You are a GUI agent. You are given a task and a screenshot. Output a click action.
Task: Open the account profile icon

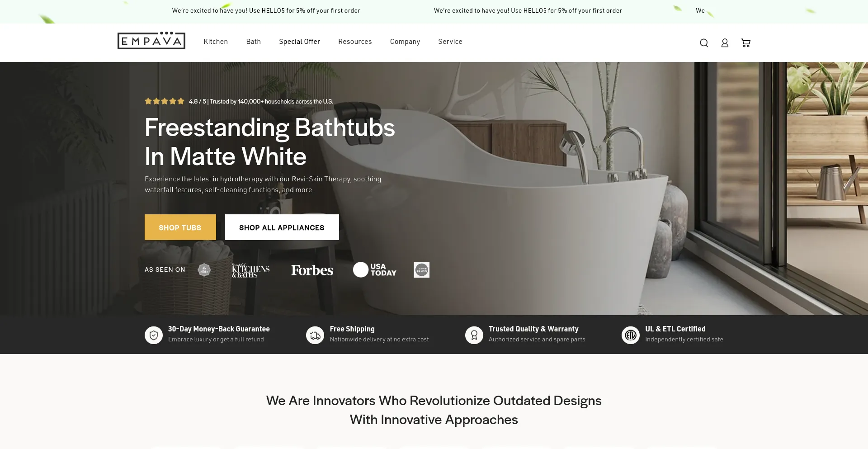(x=725, y=43)
